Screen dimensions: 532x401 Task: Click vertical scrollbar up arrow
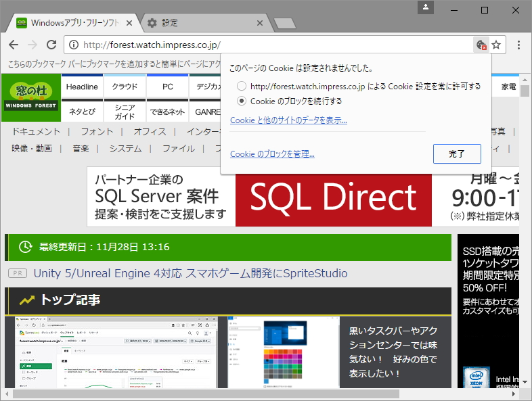[x=525, y=80]
